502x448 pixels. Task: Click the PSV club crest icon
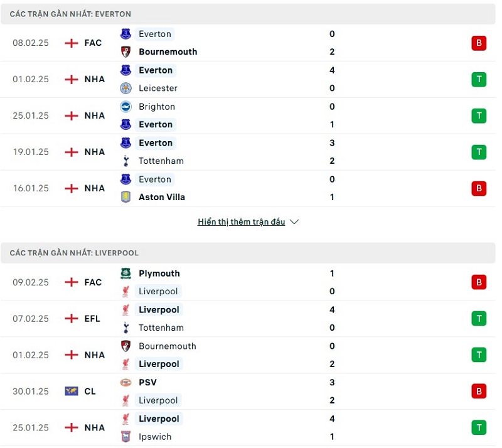pos(125,382)
